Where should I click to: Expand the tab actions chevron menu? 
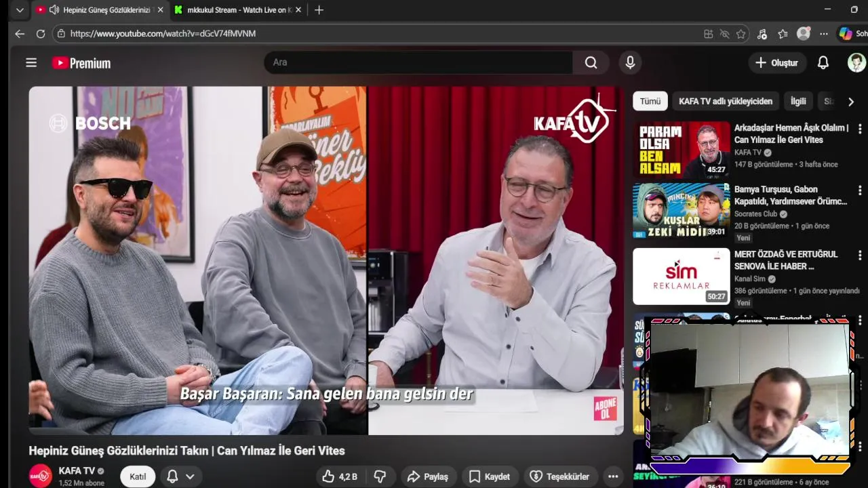(20, 10)
